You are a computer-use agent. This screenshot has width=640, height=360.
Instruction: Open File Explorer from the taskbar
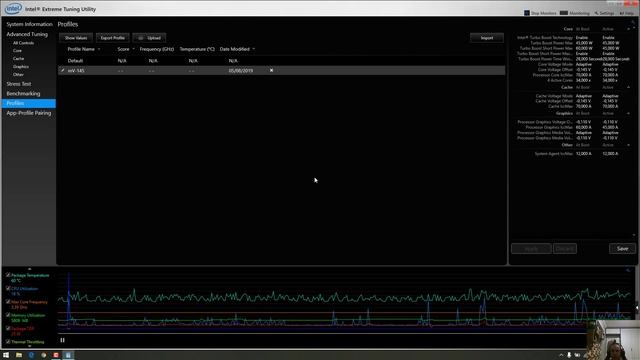(x=19, y=355)
